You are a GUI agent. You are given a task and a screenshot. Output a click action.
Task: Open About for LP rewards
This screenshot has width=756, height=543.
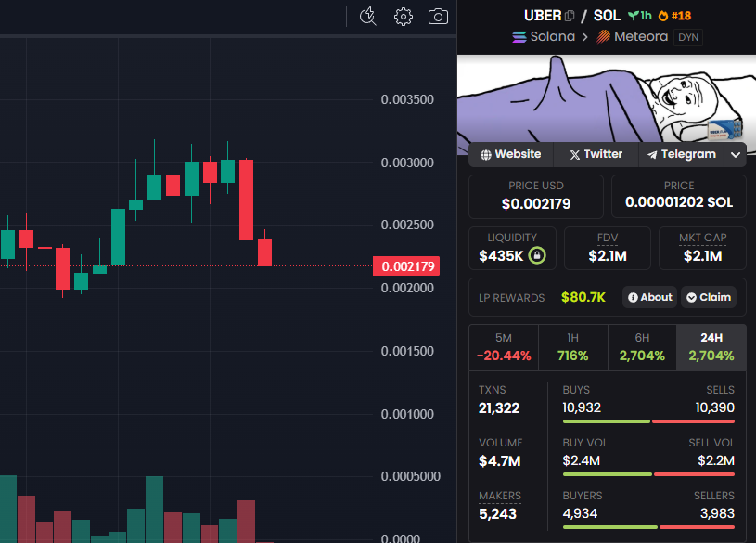coord(650,297)
